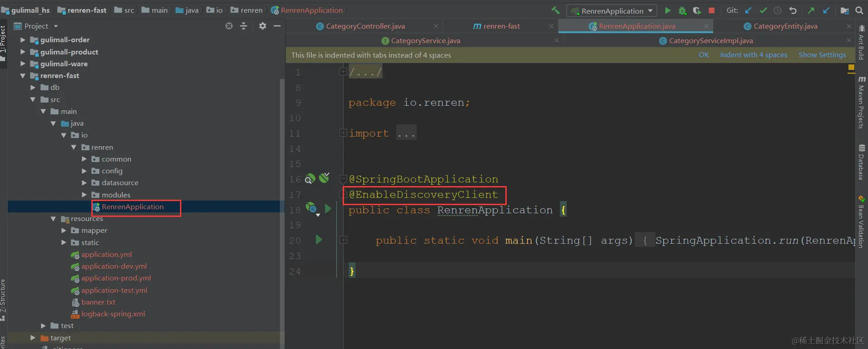This screenshot has width=868, height=349.
Task: Click the yellow warning marker in editor stripe
Action: tap(851, 68)
